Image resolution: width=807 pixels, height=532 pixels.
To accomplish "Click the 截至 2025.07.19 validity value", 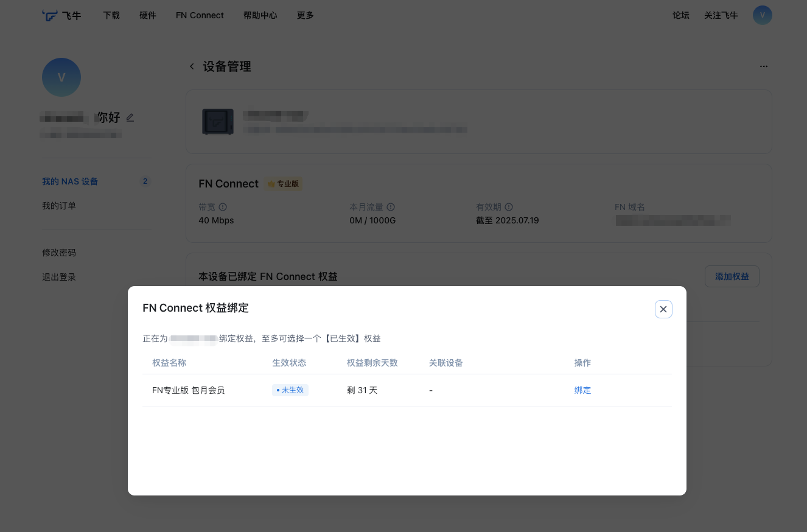I will click(508, 220).
